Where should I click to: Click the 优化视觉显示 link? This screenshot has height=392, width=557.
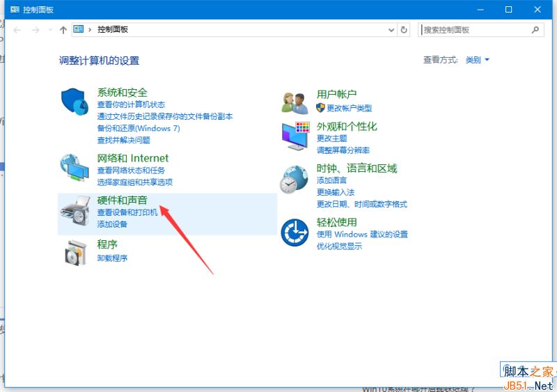pos(339,246)
